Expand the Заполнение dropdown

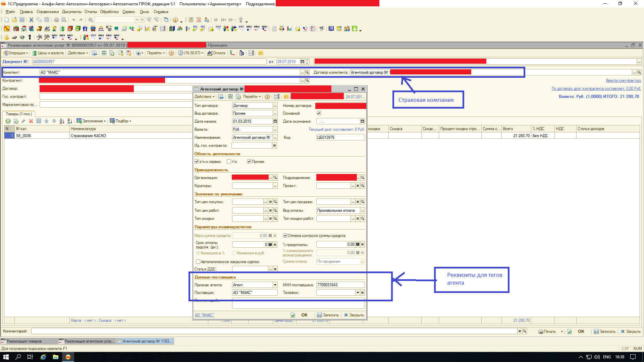(x=91, y=121)
